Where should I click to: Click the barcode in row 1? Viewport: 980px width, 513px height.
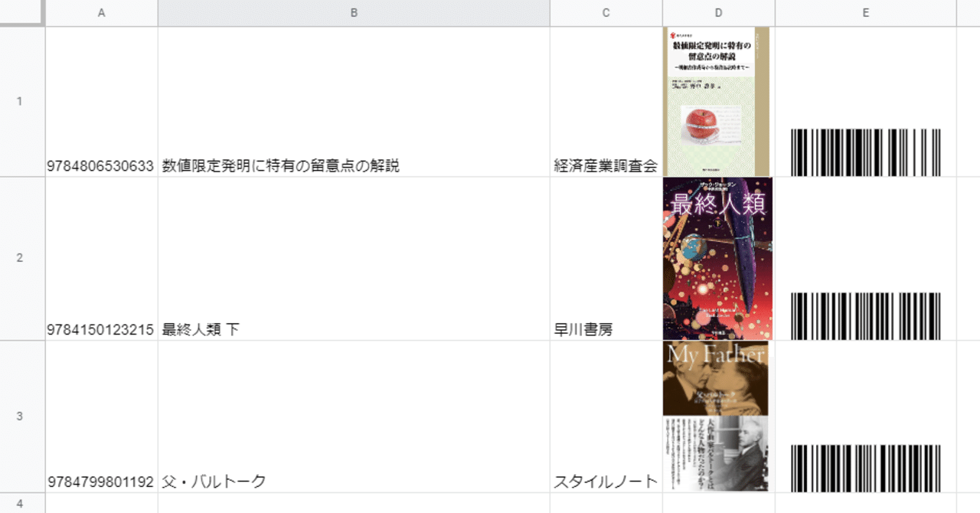pos(865,152)
